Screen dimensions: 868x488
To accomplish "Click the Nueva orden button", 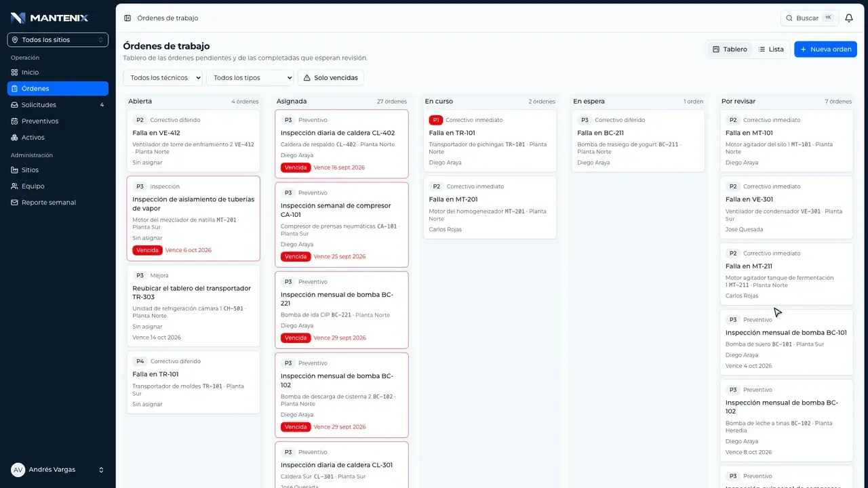I will 825,49.
